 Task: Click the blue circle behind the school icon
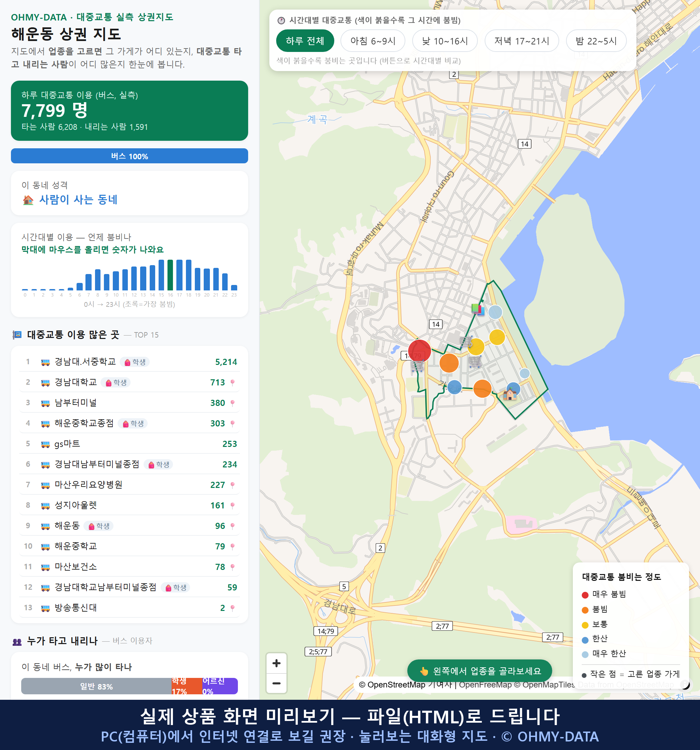[x=513, y=388]
